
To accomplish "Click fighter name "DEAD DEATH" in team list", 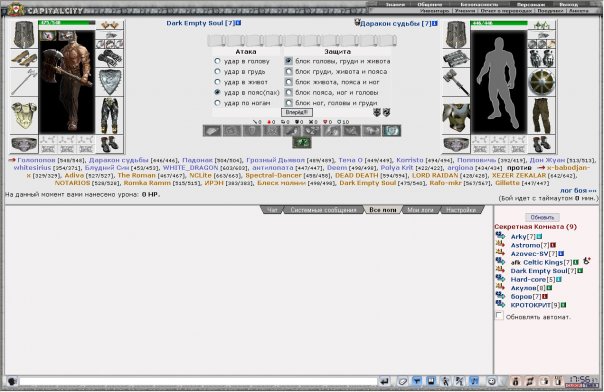I will (357, 175).
